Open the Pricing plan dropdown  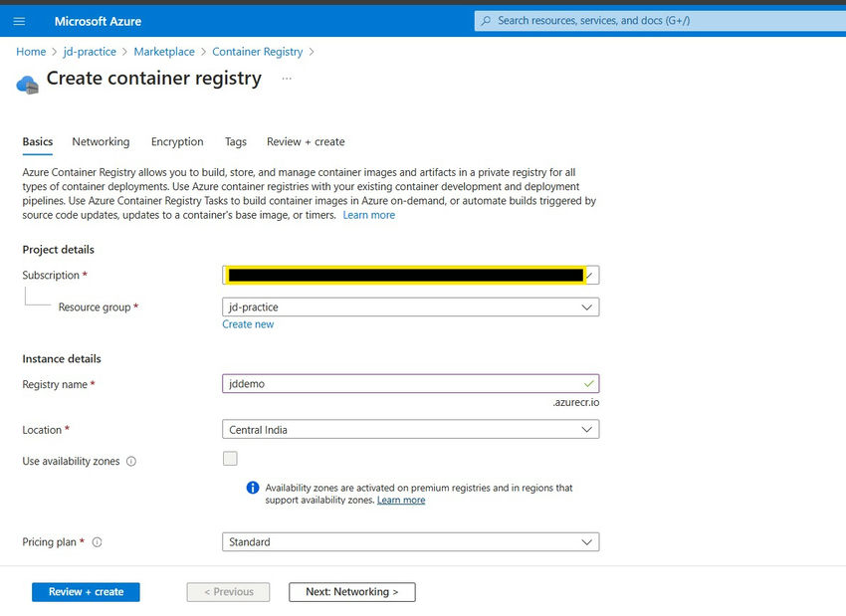[411, 542]
